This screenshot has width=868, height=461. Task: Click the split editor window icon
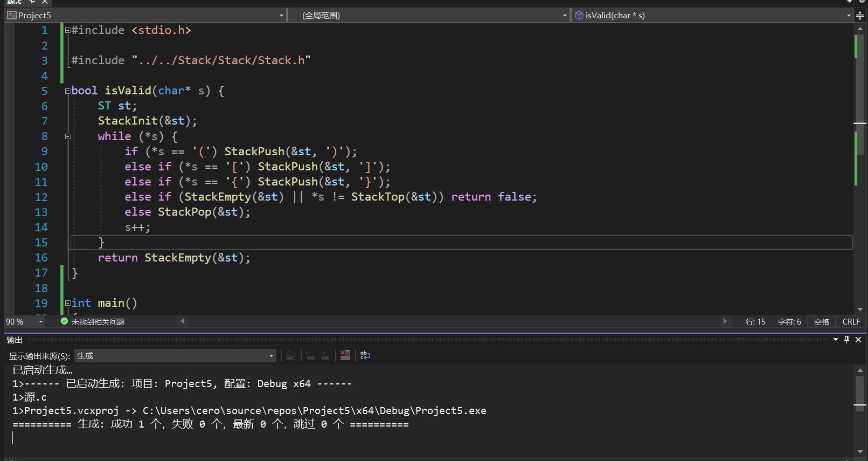[860, 16]
